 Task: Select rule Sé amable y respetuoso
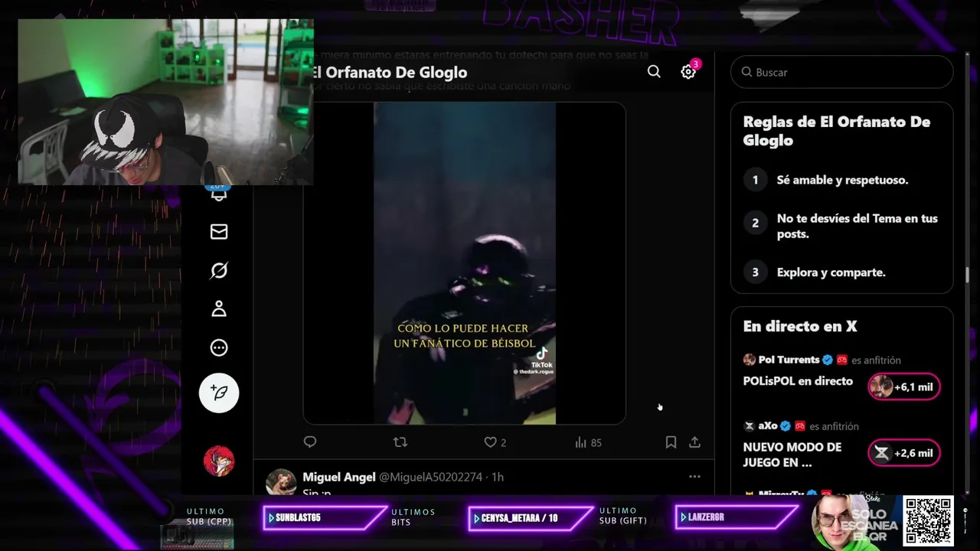click(x=842, y=180)
